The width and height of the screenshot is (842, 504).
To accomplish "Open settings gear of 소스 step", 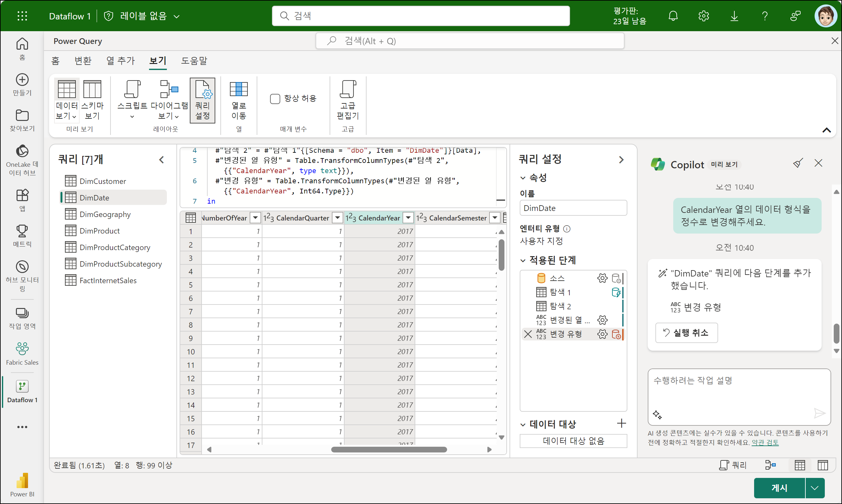I will (x=602, y=278).
